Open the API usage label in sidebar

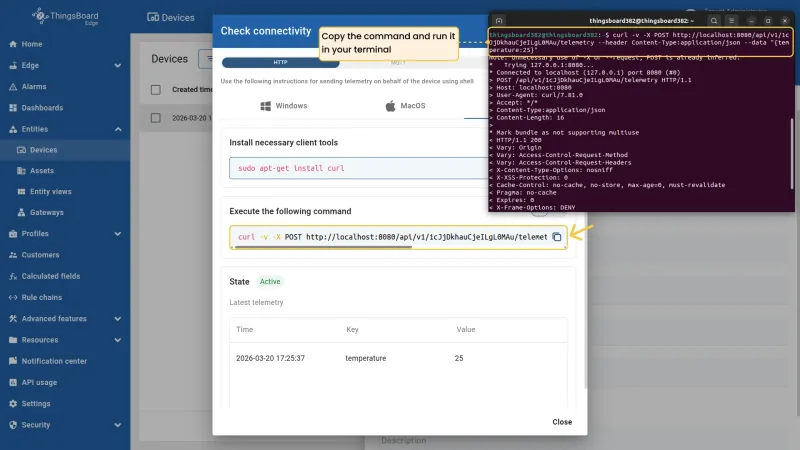39,382
